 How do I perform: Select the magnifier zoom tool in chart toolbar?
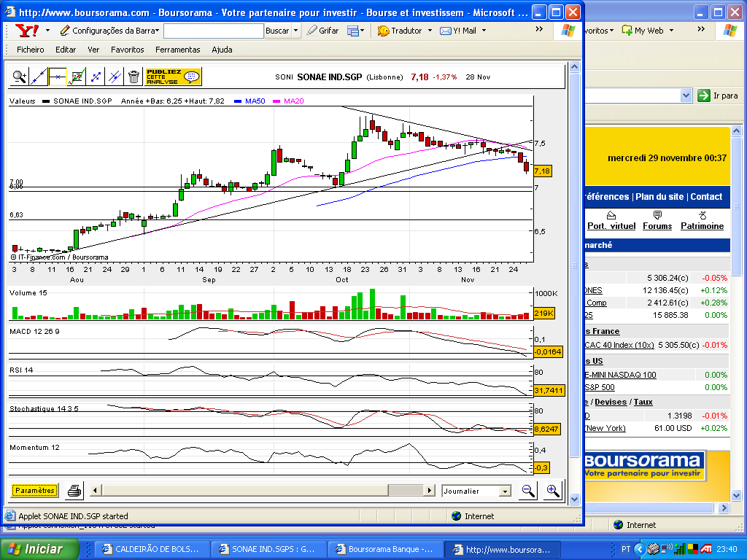[20, 77]
